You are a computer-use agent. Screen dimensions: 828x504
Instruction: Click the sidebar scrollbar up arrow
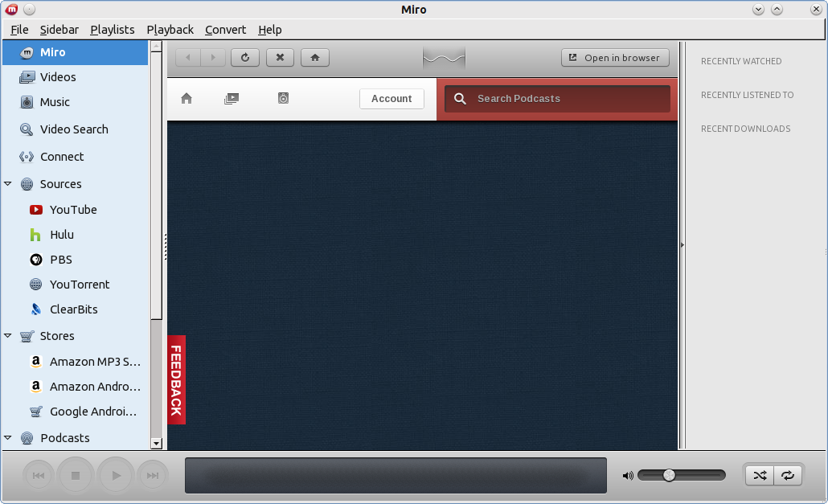click(156, 47)
